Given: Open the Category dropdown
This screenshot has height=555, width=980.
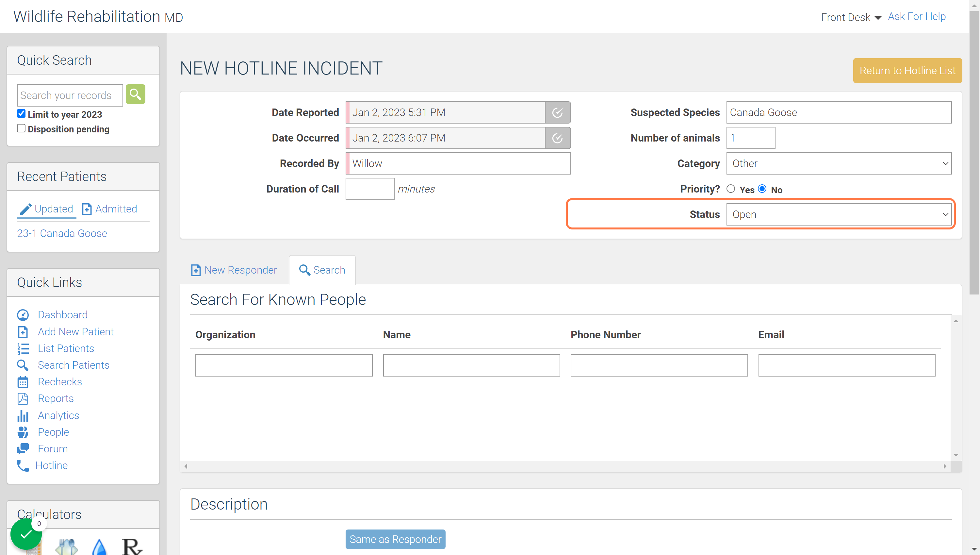Looking at the screenshot, I should [x=839, y=163].
